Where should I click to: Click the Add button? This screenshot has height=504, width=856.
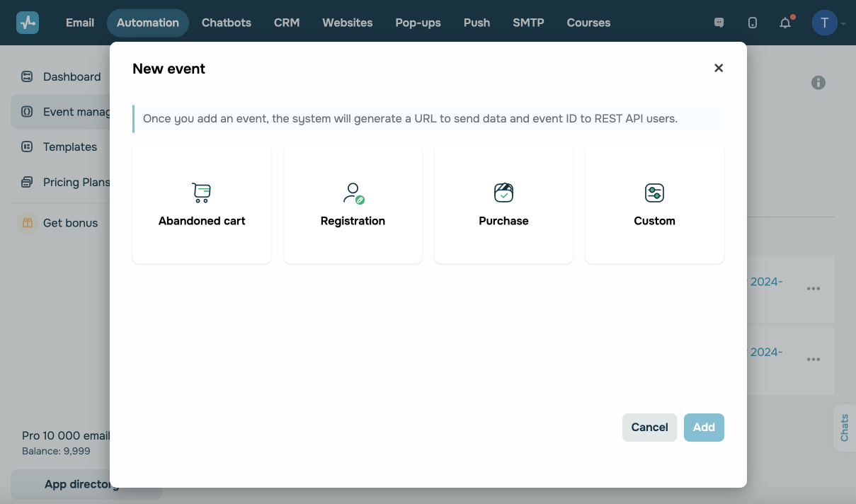point(704,428)
